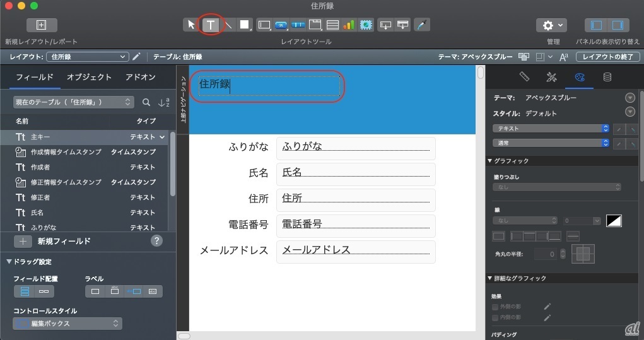Select the Format Painter eyedropper tool
This screenshot has height=340, width=644.
click(x=423, y=25)
